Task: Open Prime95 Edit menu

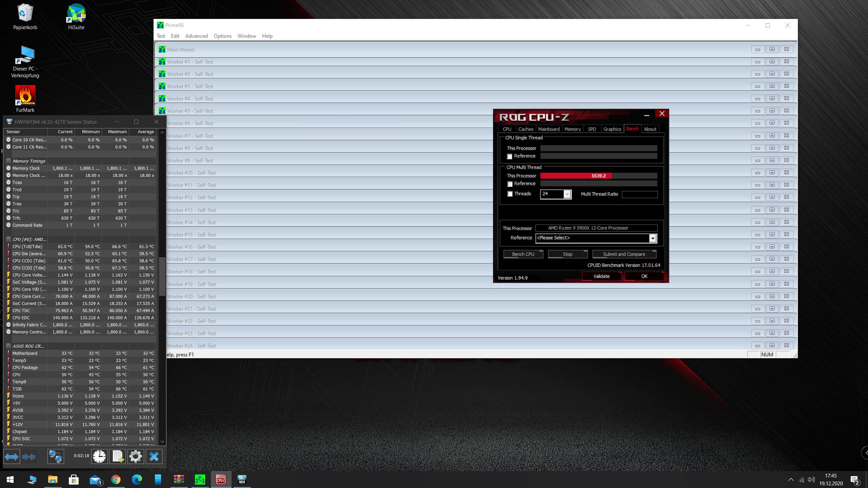Action: [175, 36]
